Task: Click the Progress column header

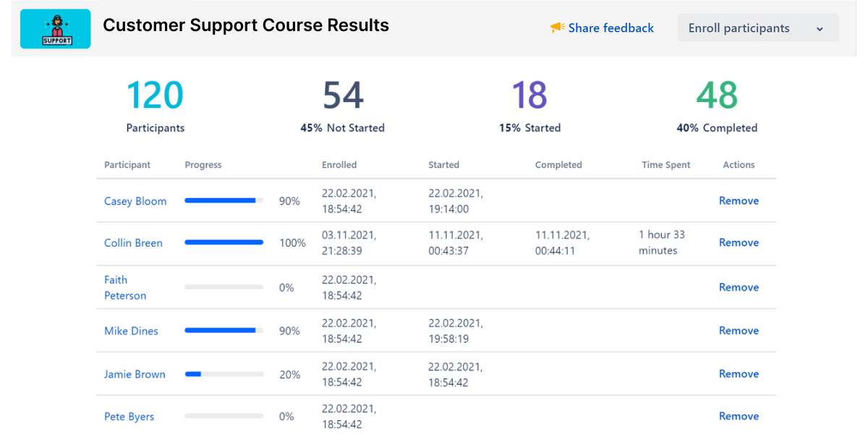Action: click(203, 165)
